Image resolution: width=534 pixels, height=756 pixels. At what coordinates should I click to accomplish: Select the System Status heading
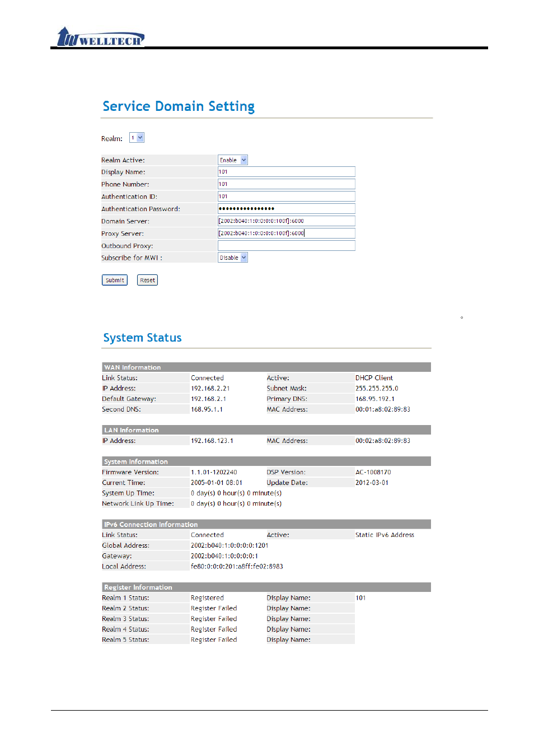click(x=142, y=338)
